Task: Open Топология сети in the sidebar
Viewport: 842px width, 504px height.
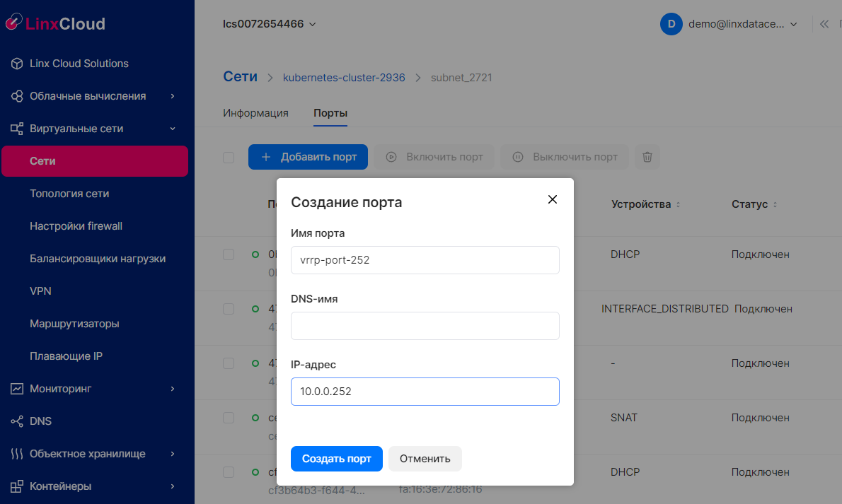Action: point(69,194)
